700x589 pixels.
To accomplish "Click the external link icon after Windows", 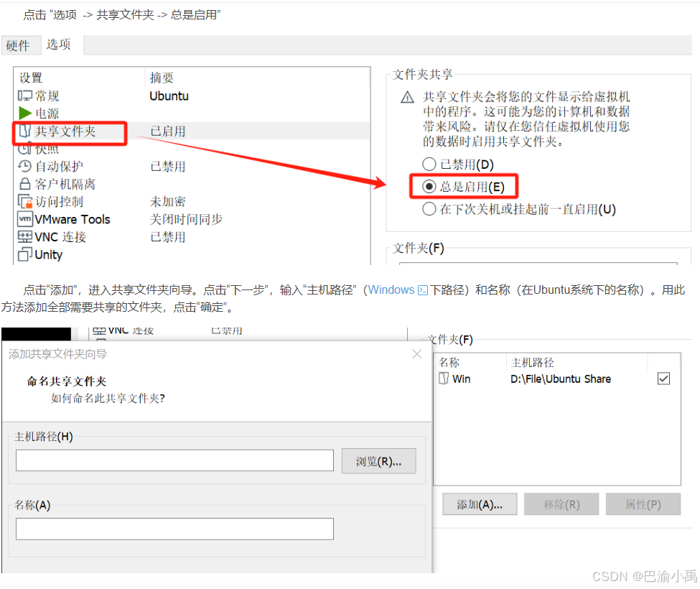I will (422, 290).
